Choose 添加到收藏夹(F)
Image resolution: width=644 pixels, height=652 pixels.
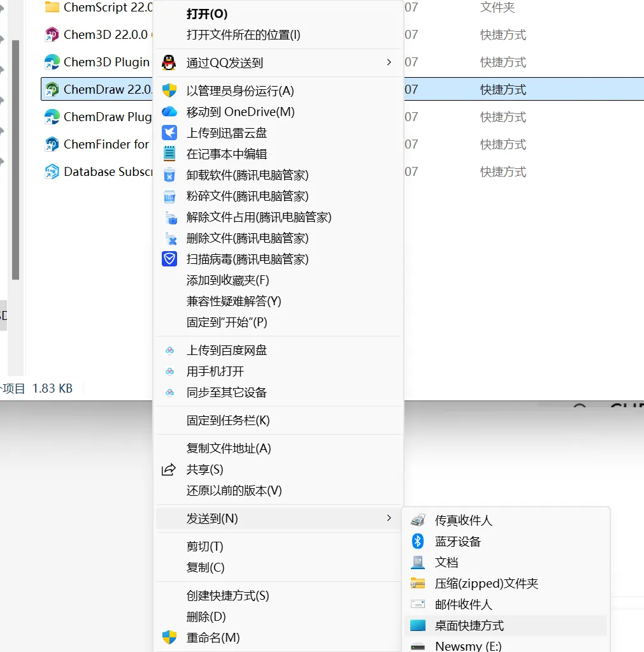227,280
